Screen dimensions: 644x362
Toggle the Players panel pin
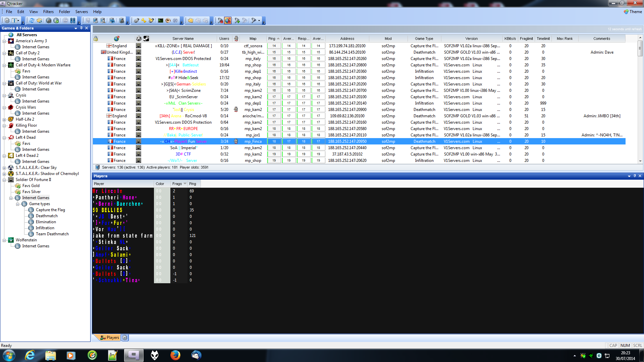click(x=635, y=176)
